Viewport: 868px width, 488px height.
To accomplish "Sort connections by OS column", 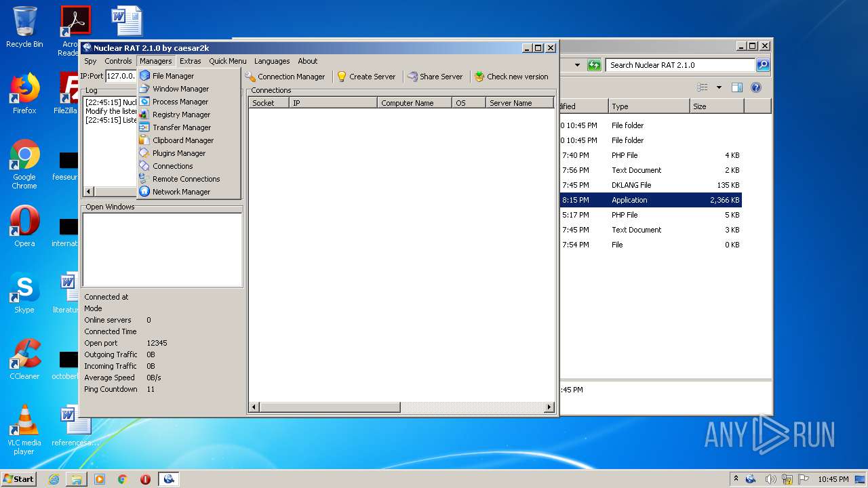I will pos(469,103).
